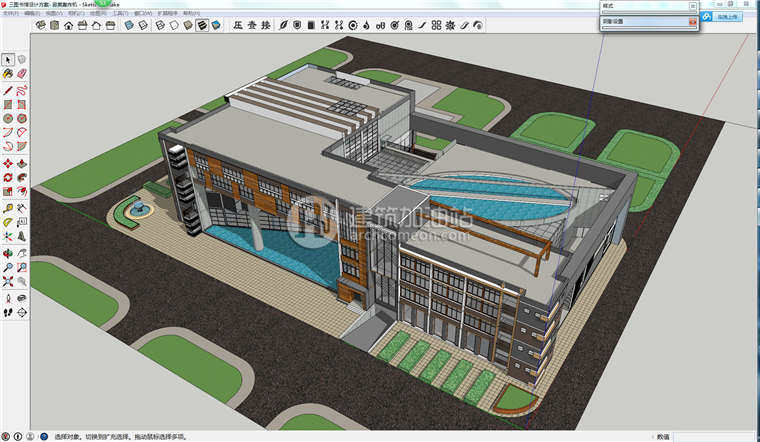Choose the Freehand squiggle tool
The height and width of the screenshot is (442, 760).
(21, 91)
